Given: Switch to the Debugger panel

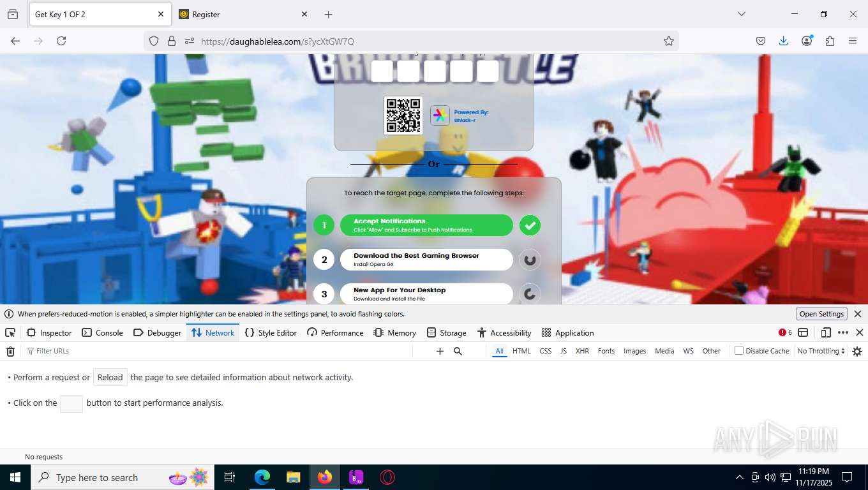Looking at the screenshot, I should [158, 332].
